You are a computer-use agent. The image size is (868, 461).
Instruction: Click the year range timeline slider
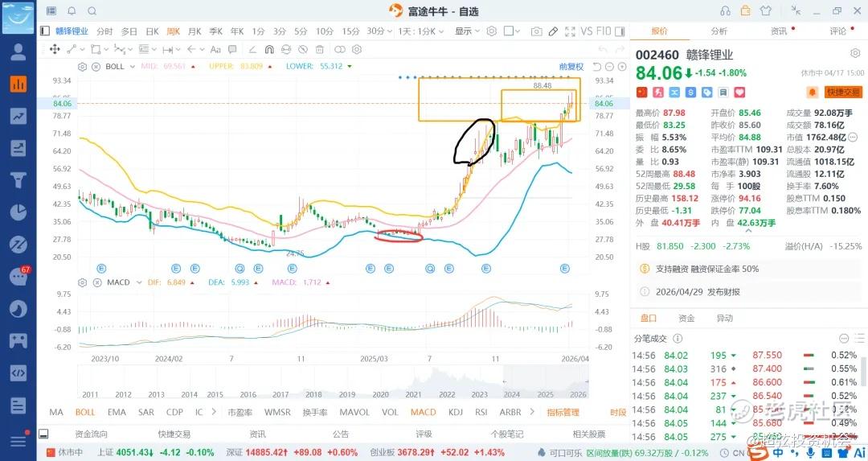tap(333, 382)
